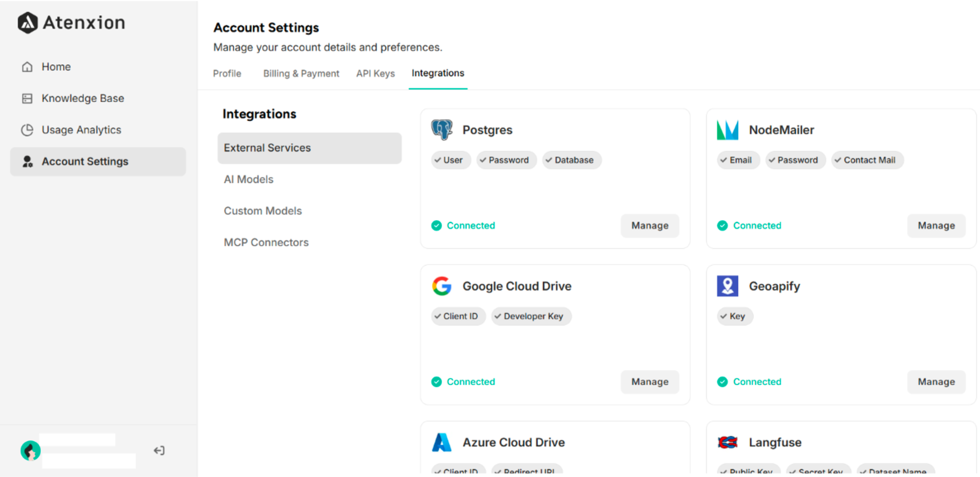This screenshot has height=477, width=980.
Task: Click the Azure Cloud Drive icon
Action: [441, 442]
